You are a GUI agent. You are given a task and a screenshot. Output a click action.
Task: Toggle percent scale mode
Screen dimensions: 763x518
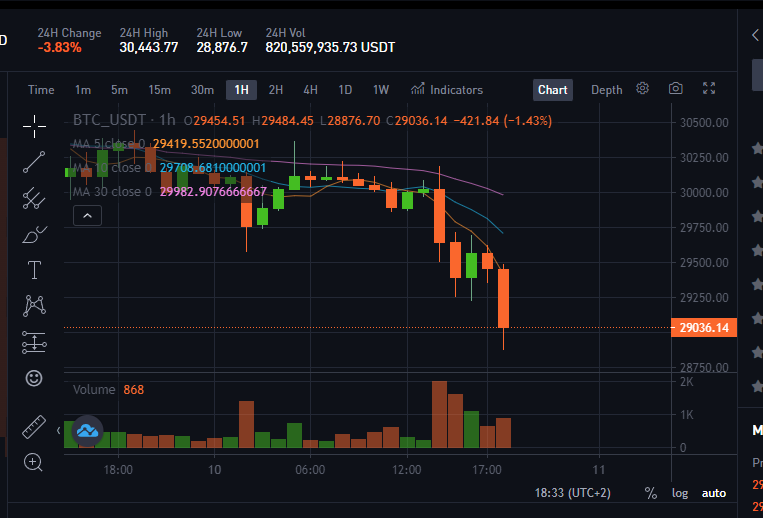pyautogui.click(x=651, y=493)
